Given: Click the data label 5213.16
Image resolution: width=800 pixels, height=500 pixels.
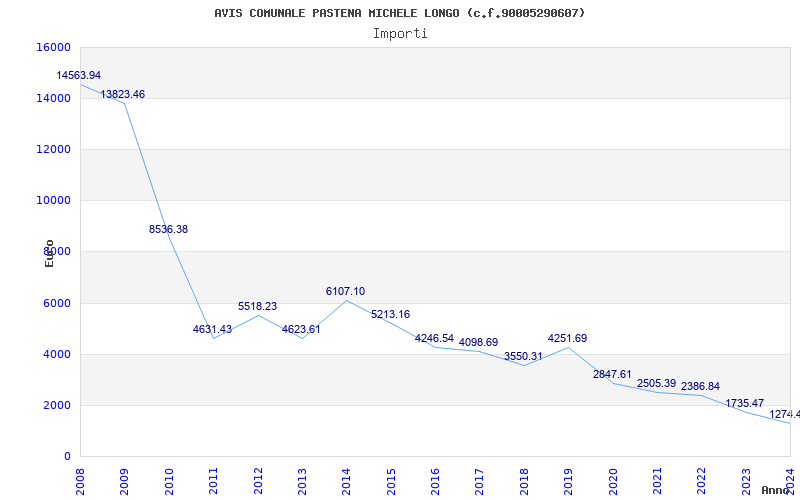Looking at the screenshot, I should tap(390, 315).
